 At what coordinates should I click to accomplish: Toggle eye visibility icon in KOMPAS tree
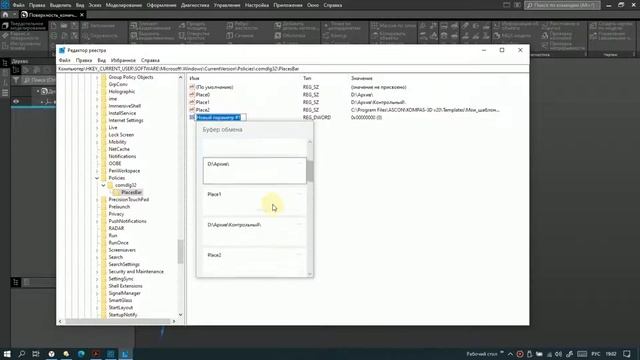tap(16, 101)
